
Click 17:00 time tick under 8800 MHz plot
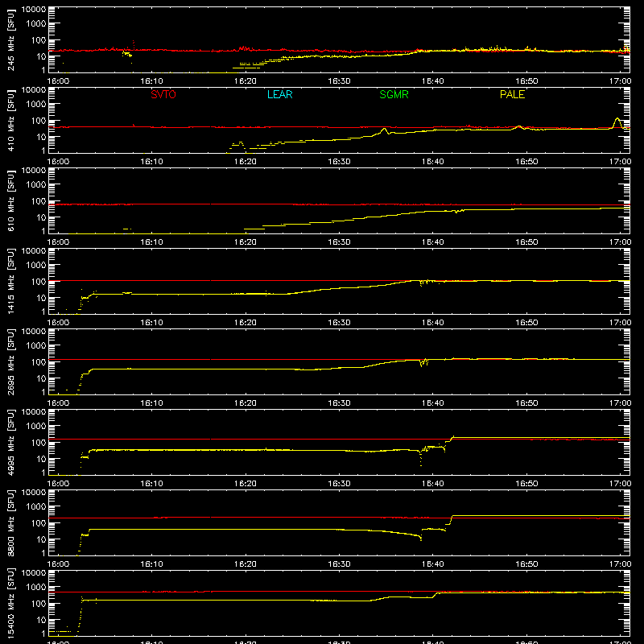pos(620,564)
